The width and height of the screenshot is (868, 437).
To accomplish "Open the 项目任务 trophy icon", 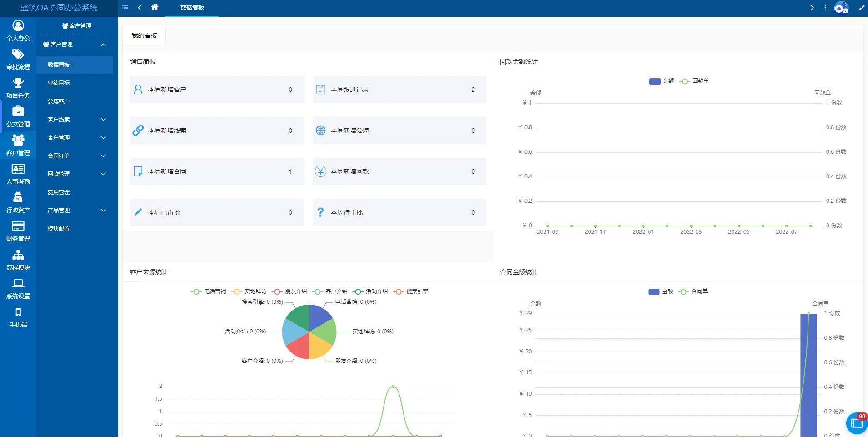I will pyautogui.click(x=18, y=83).
